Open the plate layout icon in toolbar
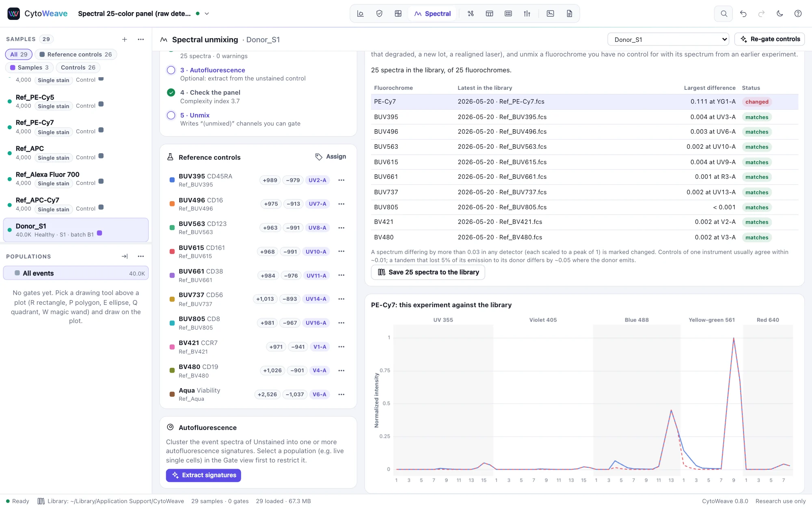The height and width of the screenshot is (508, 812). [508, 13]
